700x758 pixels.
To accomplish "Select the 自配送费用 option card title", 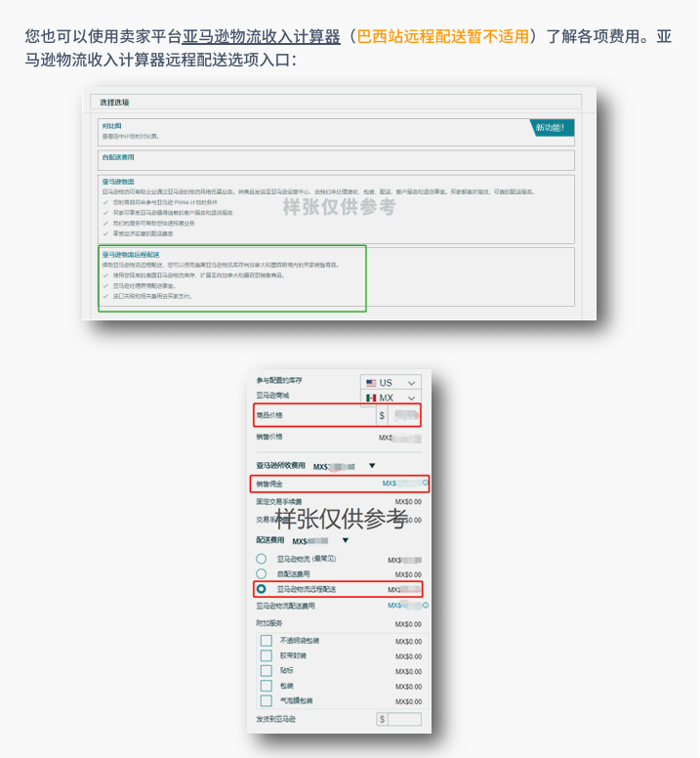I will click(x=118, y=157).
